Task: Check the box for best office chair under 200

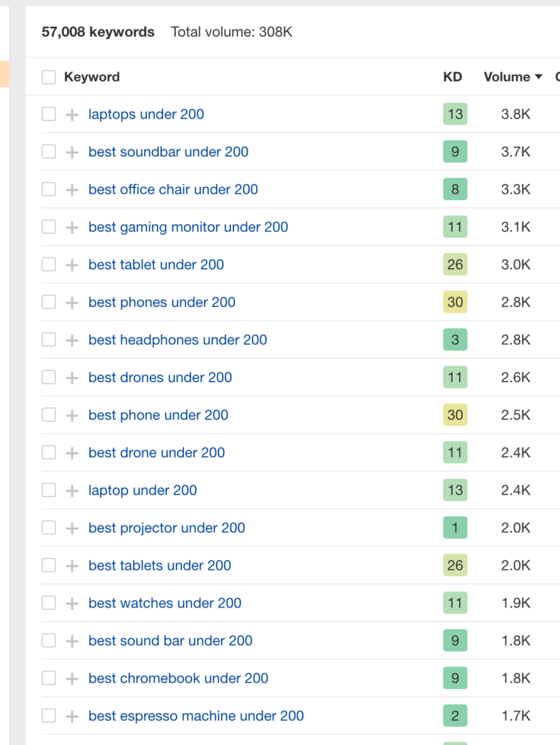Action: point(49,189)
